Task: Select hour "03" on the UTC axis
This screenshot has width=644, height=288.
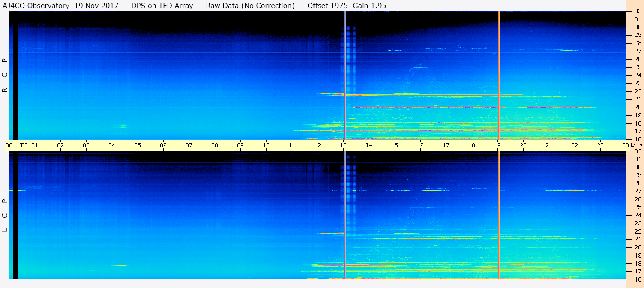Action: click(86, 145)
